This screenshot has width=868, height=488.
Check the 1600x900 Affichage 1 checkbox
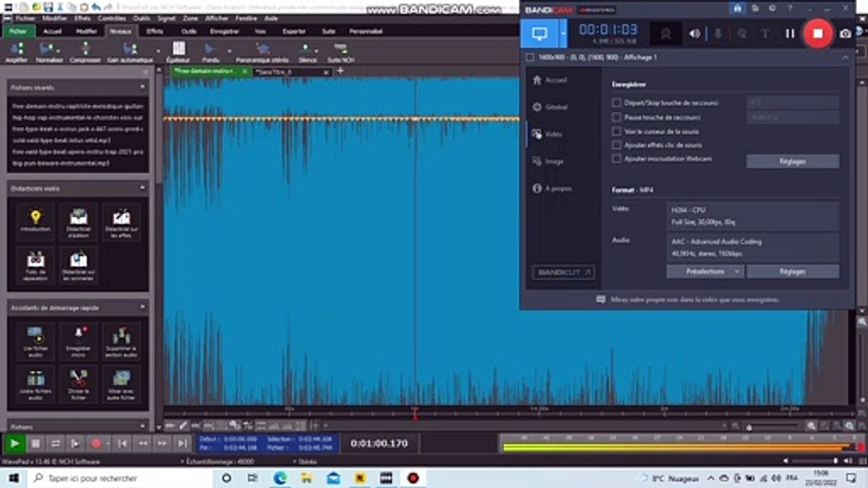click(x=530, y=58)
